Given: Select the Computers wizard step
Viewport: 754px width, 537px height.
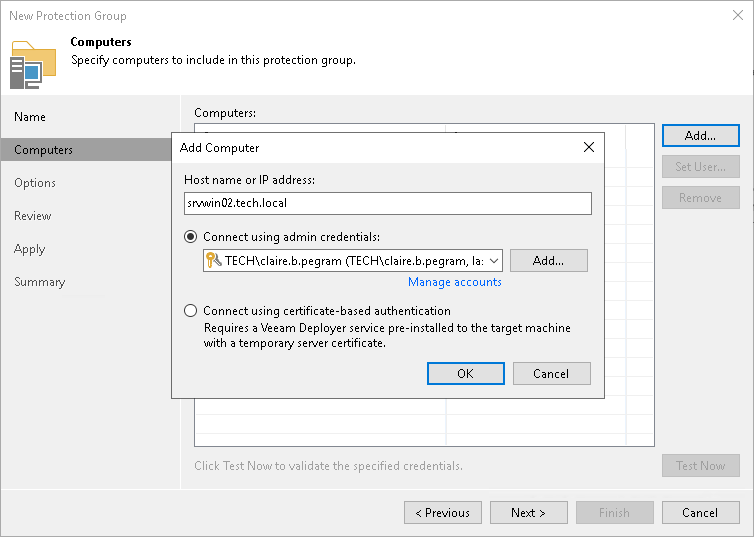Looking at the screenshot, I should pyautogui.click(x=87, y=150).
